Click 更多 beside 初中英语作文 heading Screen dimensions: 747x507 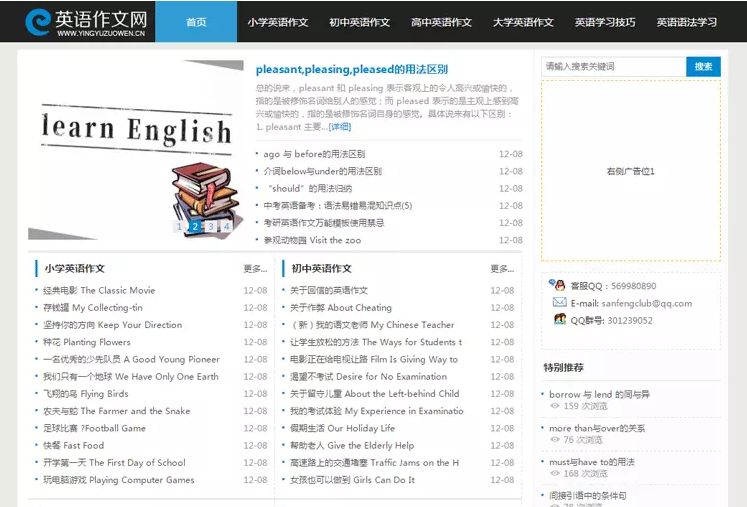click(x=502, y=269)
